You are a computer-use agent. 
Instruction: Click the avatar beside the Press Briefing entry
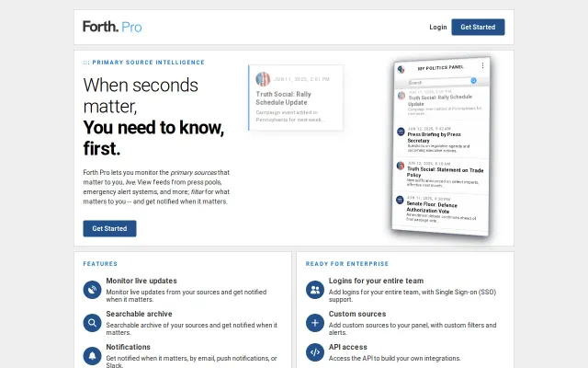(x=401, y=132)
